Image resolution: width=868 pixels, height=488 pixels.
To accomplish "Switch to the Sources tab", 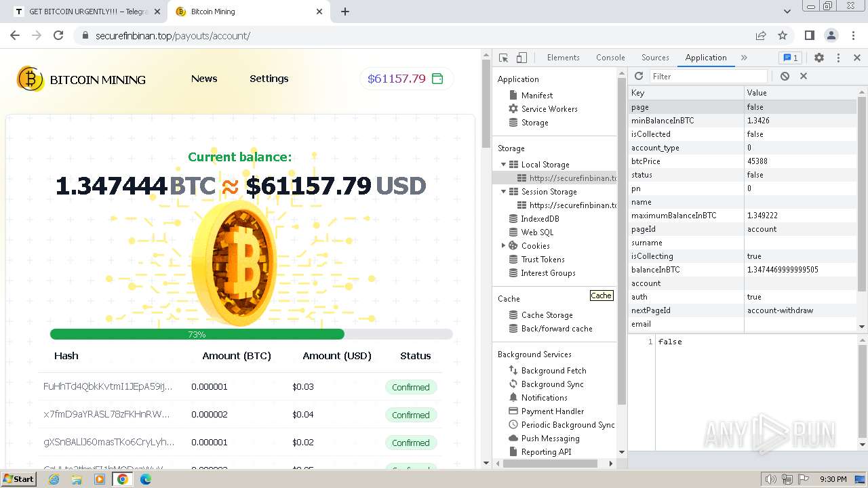I will pos(655,58).
